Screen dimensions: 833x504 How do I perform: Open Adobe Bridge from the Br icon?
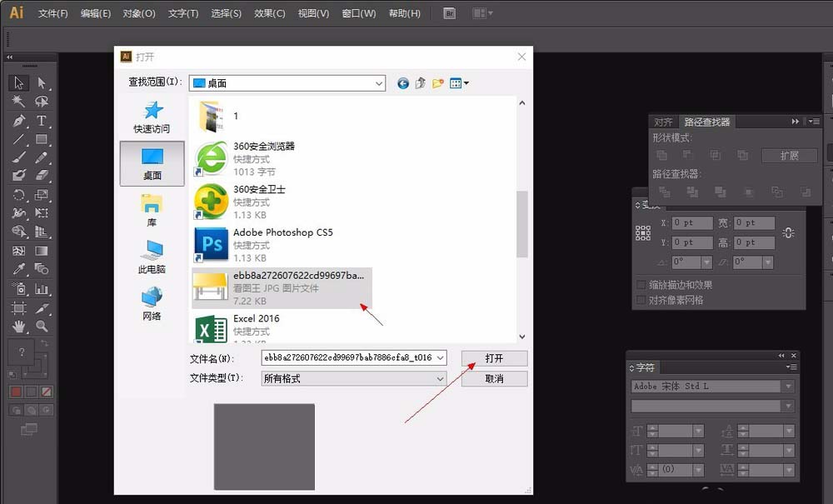click(x=450, y=13)
